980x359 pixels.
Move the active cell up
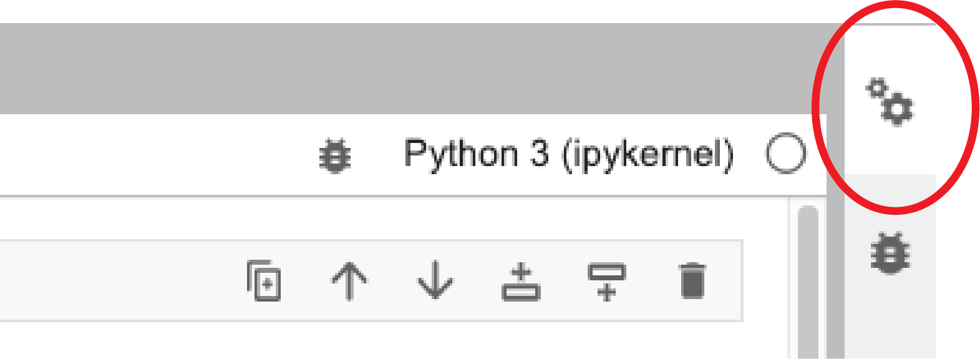pos(349,281)
